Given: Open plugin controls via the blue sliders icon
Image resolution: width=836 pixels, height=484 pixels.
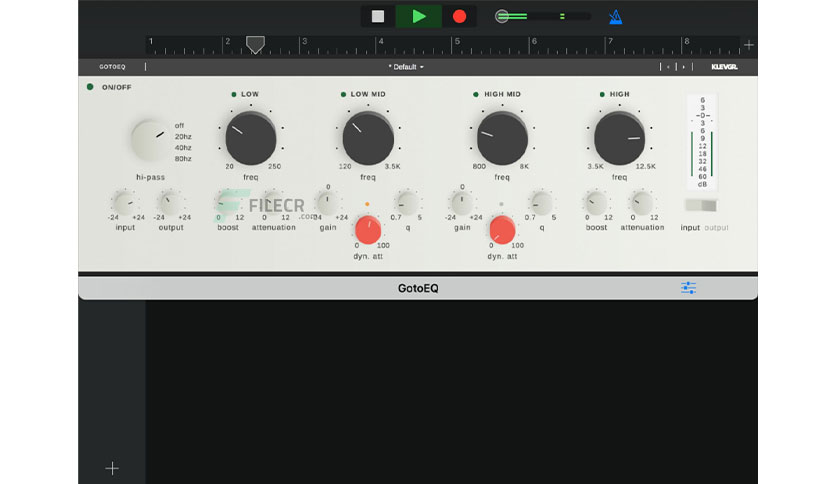Looking at the screenshot, I should 688,288.
